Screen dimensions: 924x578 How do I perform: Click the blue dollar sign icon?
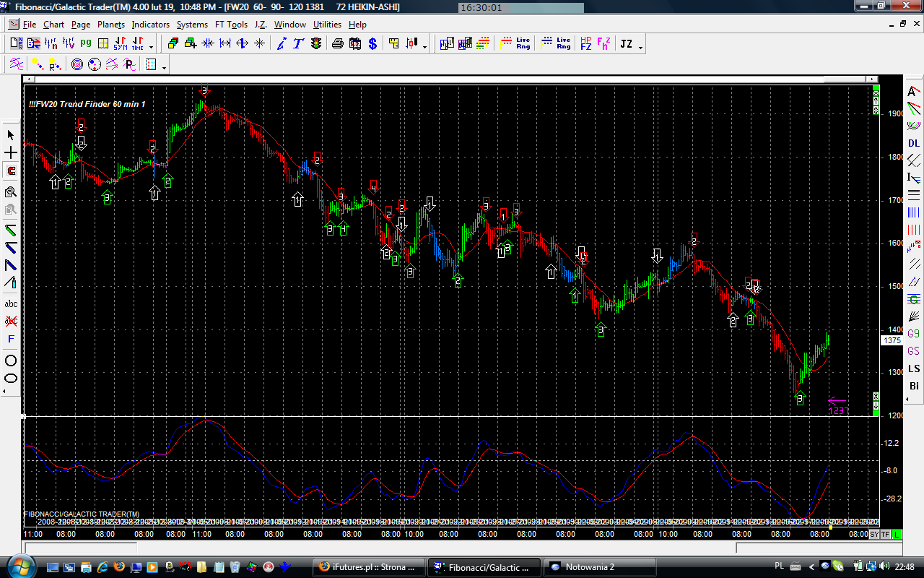(372, 43)
